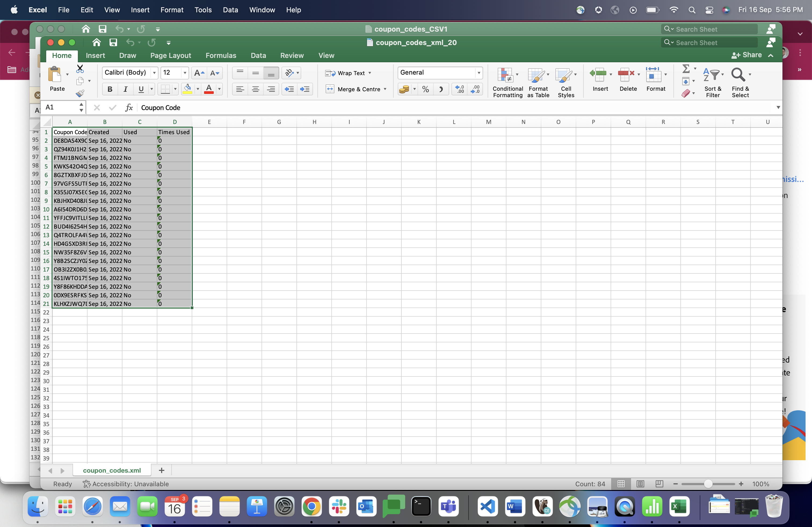This screenshot has width=812, height=527.
Task: Toggle italic formatting
Action: [x=125, y=89]
